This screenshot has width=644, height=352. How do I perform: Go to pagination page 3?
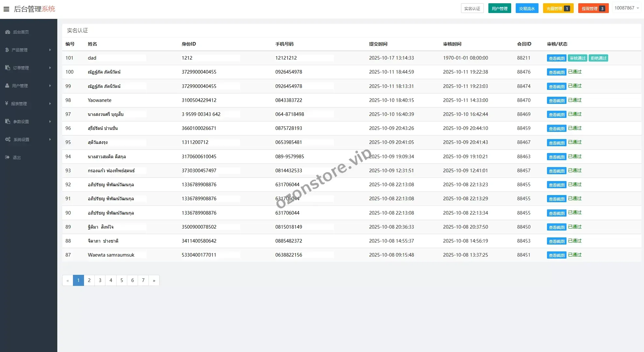coord(100,280)
